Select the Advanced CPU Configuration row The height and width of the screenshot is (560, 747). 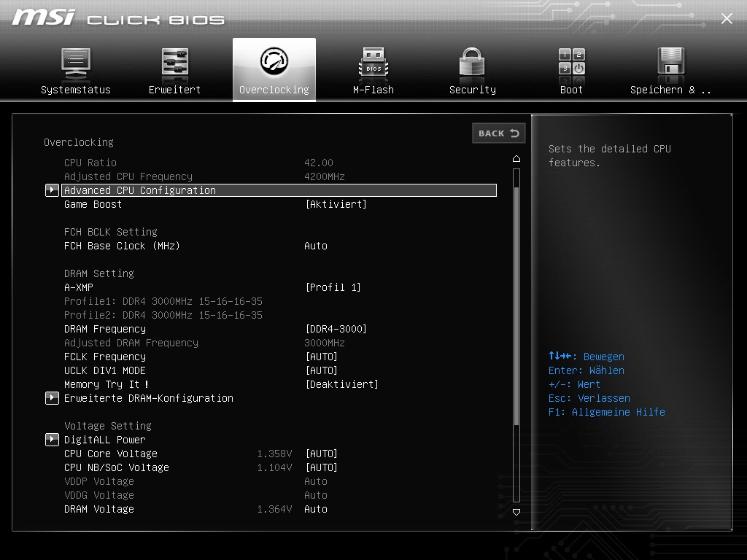click(279, 190)
